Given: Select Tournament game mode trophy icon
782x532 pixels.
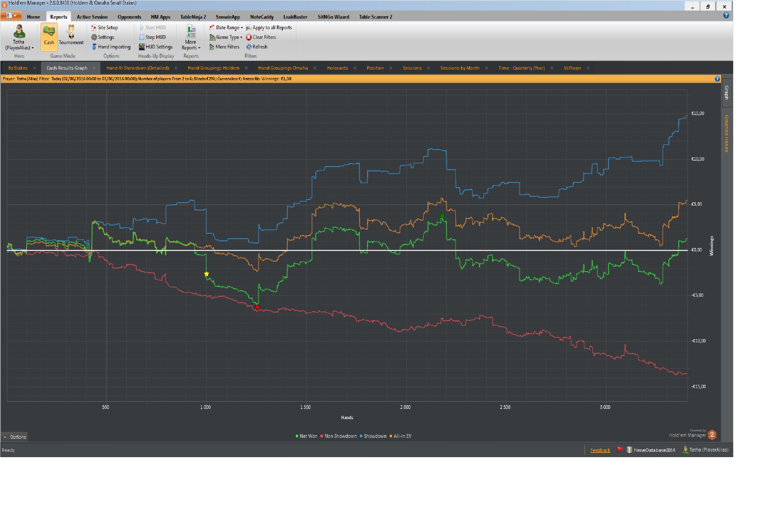Looking at the screenshot, I should click(71, 32).
